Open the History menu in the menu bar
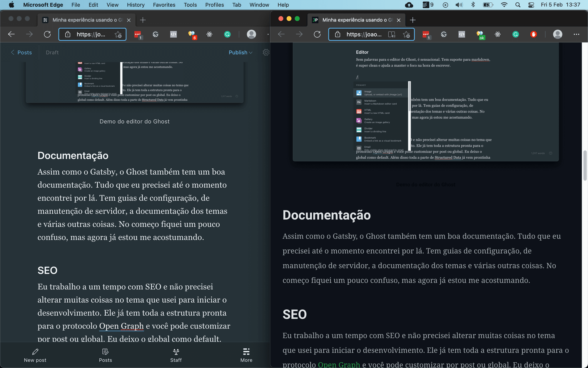588x368 pixels. pyautogui.click(x=135, y=5)
